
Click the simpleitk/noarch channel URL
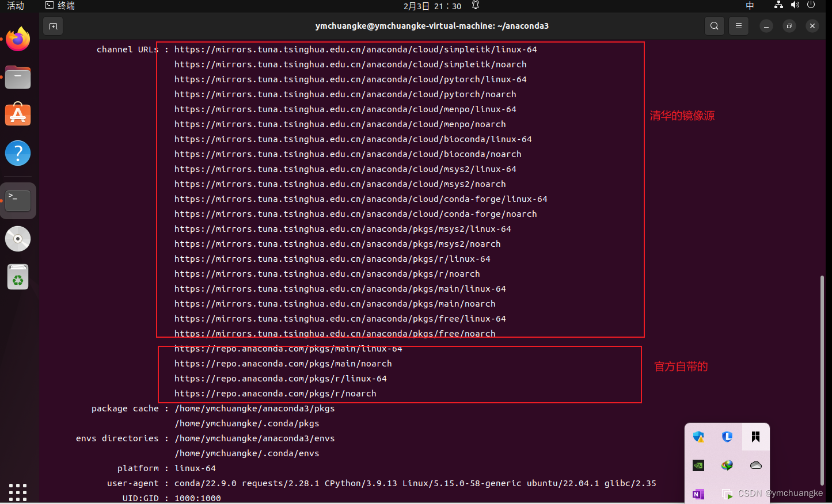coord(350,64)
